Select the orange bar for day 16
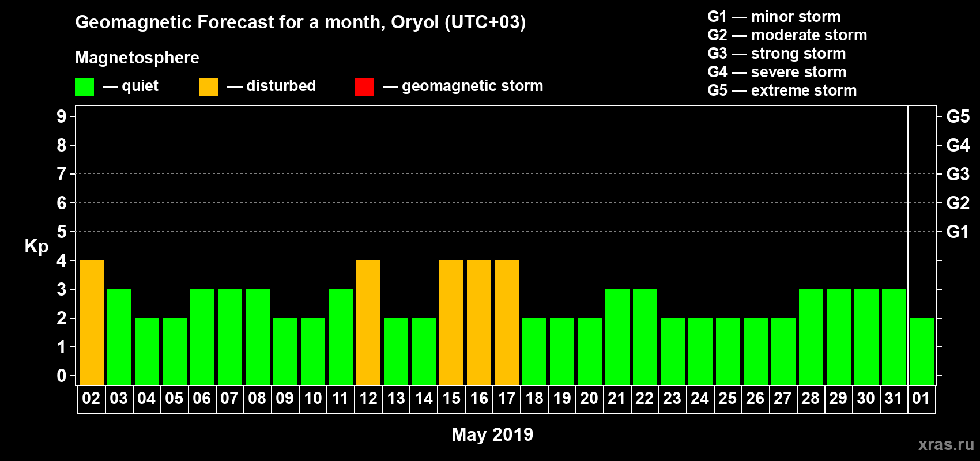 coord(479,322)
